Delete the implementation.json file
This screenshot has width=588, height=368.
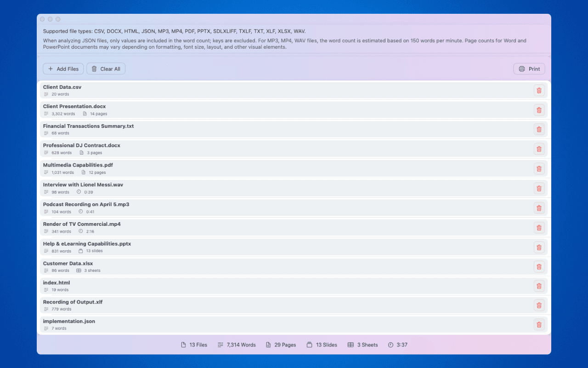coord(539,324)
